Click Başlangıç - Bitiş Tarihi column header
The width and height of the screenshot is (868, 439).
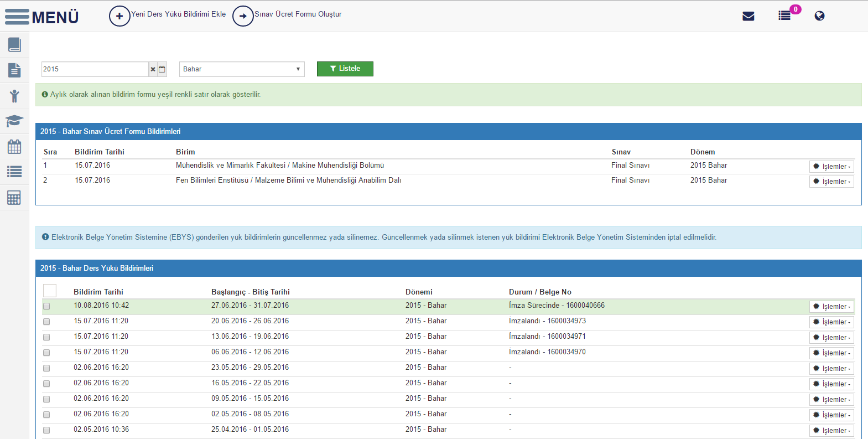pos(251,292)
